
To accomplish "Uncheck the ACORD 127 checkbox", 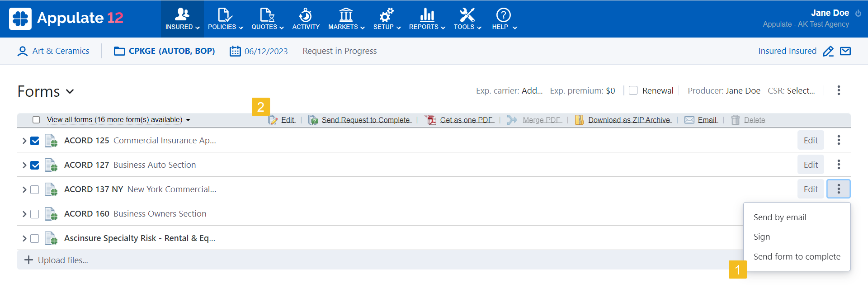I will (x=35, y=165).
